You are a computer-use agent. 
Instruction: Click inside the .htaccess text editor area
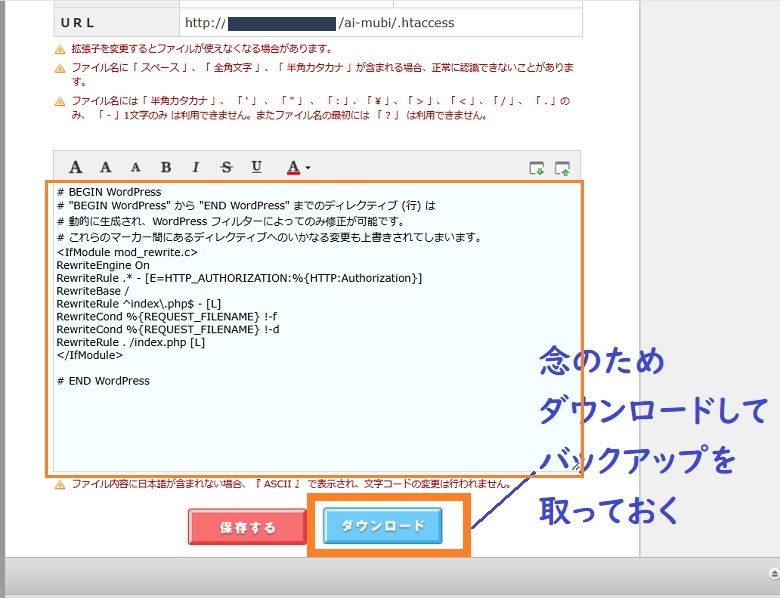point(316,328)
